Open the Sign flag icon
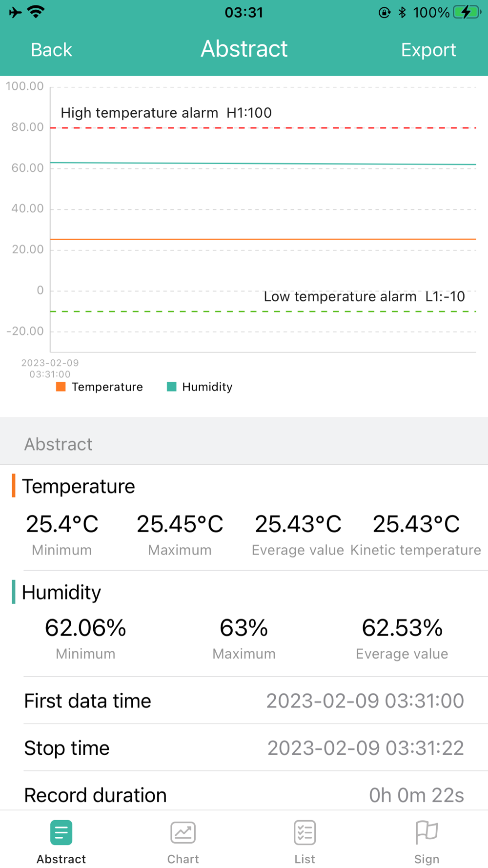Image resolution: width=488 pixels, height=868 pixels. [427, 833]
